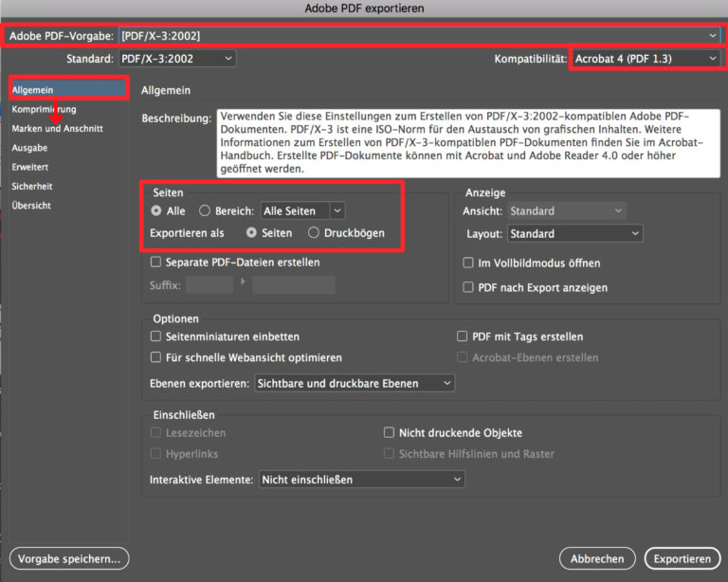The image size is (728, 582).
Task: Select the Bereich radio button
Action: (x=205, y=210)
